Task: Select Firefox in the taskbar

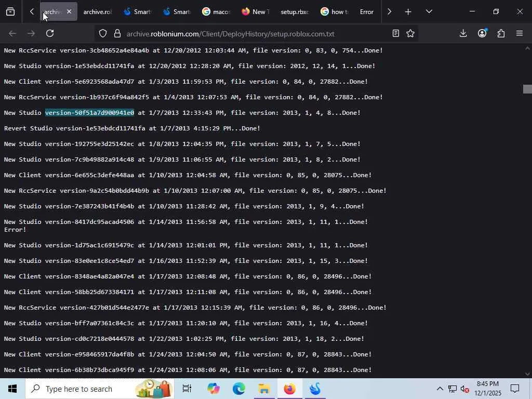Action: 290,389
